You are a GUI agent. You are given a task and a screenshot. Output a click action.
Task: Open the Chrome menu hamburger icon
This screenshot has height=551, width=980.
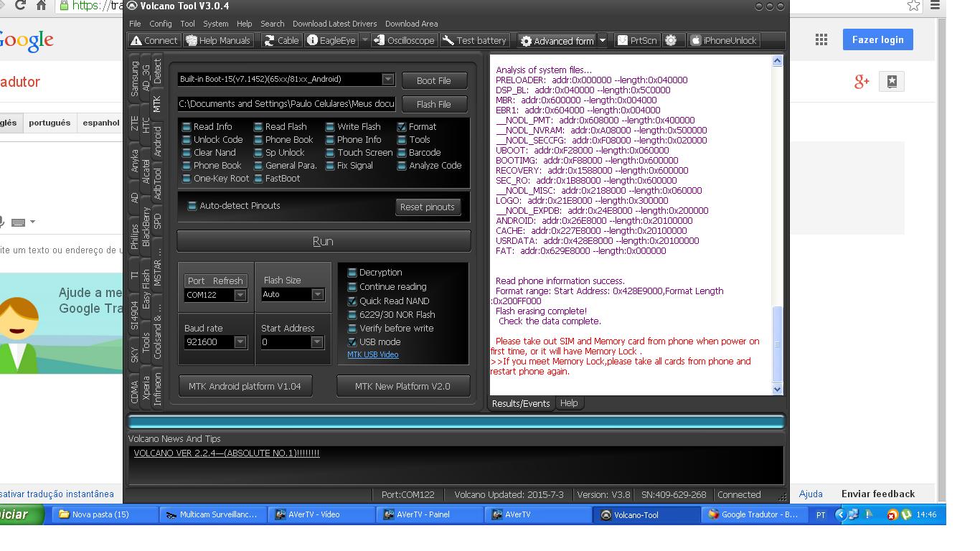tap(936, 6)
